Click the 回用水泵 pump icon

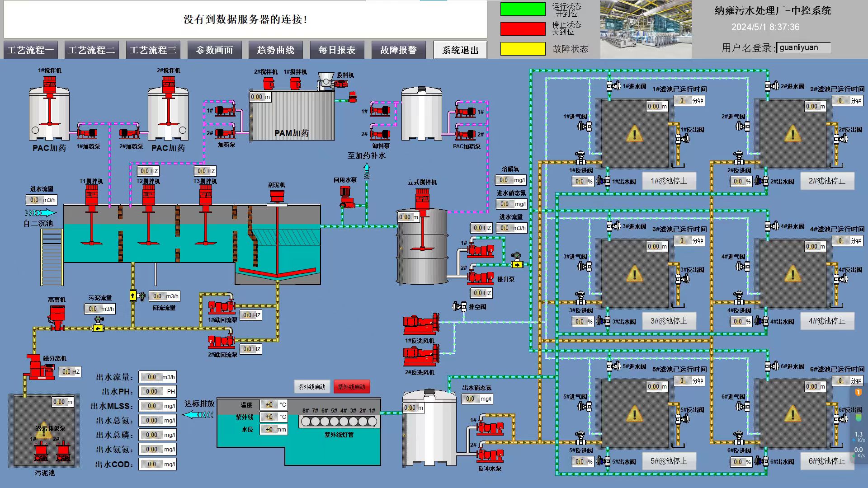(347, 197)
